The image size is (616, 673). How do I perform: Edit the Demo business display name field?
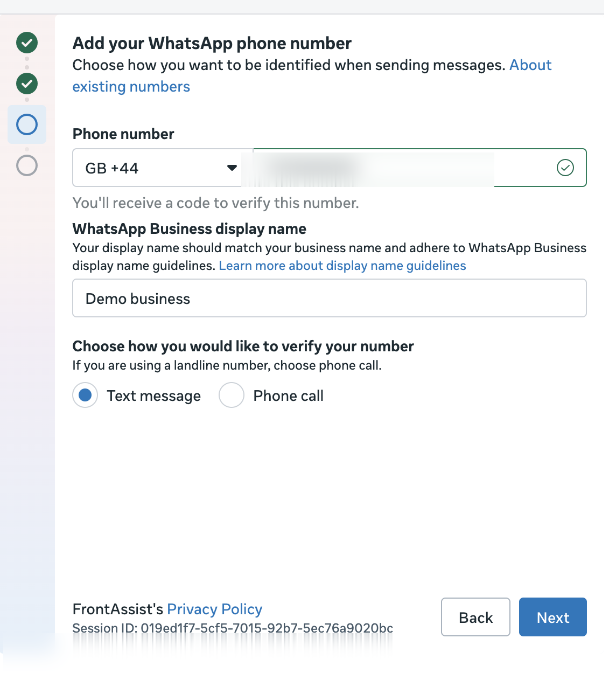pyautogui.click(x=330, y=298)
